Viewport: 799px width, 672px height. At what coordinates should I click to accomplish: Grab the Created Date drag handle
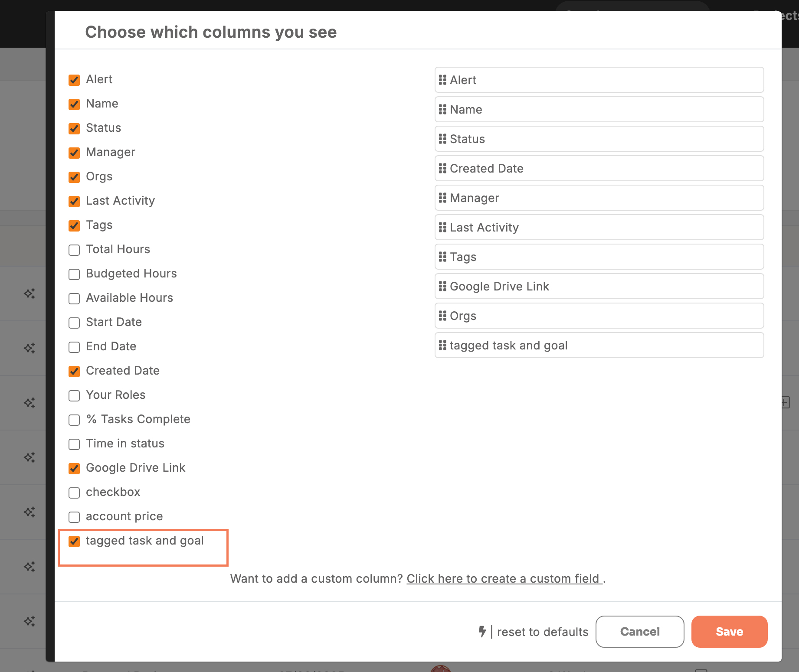tap(442, 168)
